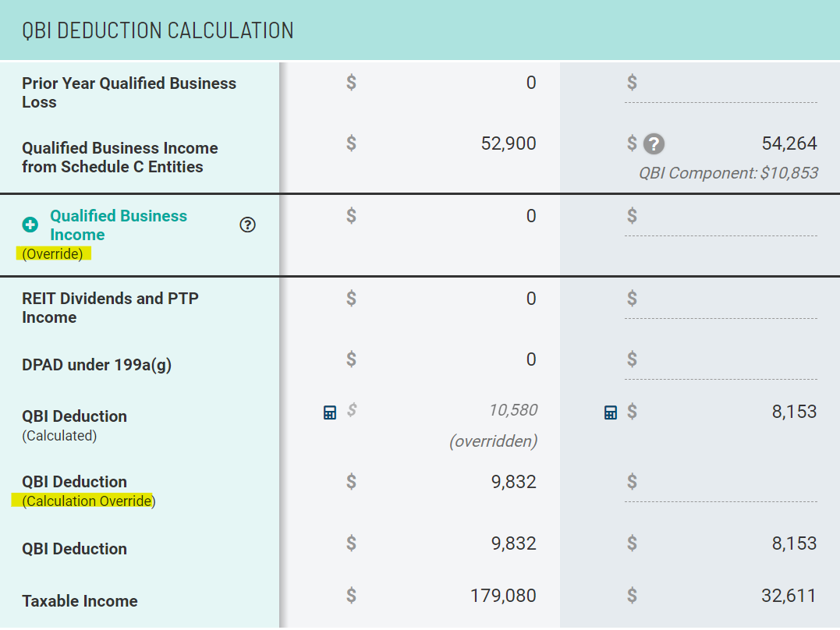
Task: Click the calculator icon beside overridden QBI Deduction
Action: 329,412
